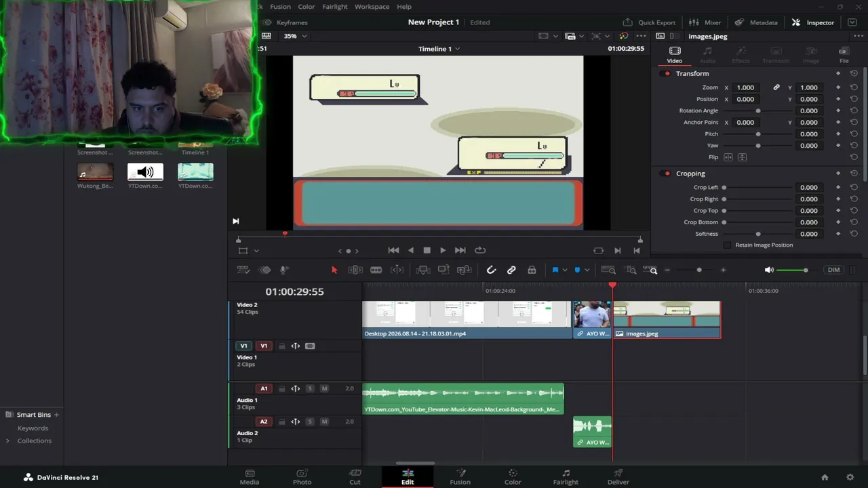Select the images.jpeg clip on timeline
Image resolution: width=868 pixels, height=488 pixels.
pos(667,320)
